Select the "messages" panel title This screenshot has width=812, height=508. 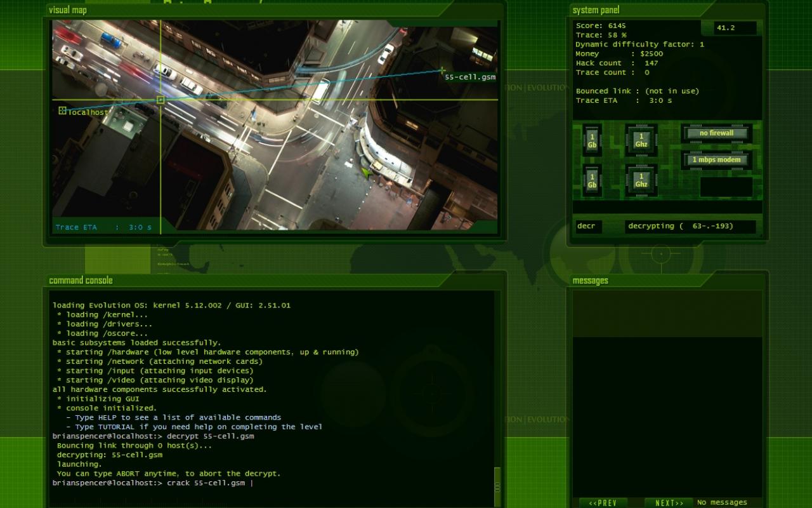(x=590, y=281)
